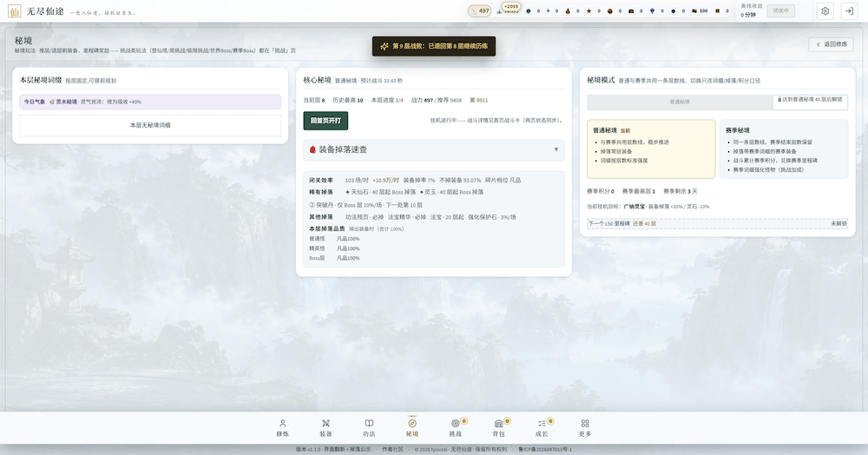Collapse the 装备掉落速查 section arrow
This screenshot has width=868, height=455.
click(556, 149)
